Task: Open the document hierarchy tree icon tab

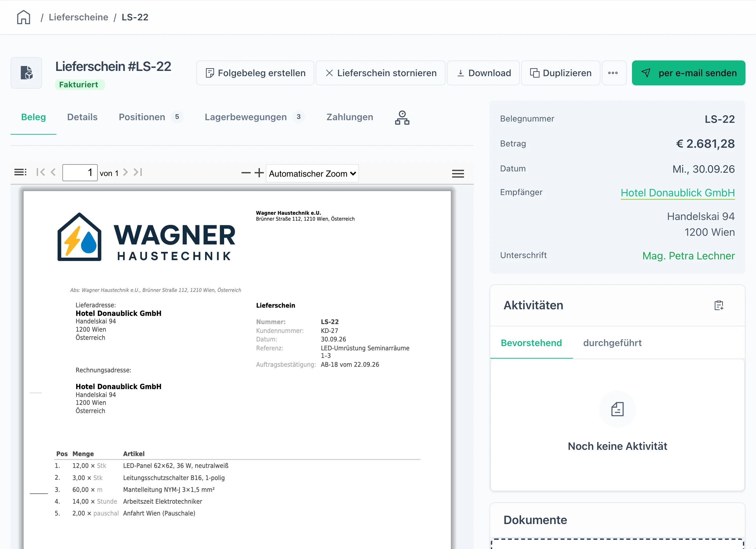Action: coord(402,118)
